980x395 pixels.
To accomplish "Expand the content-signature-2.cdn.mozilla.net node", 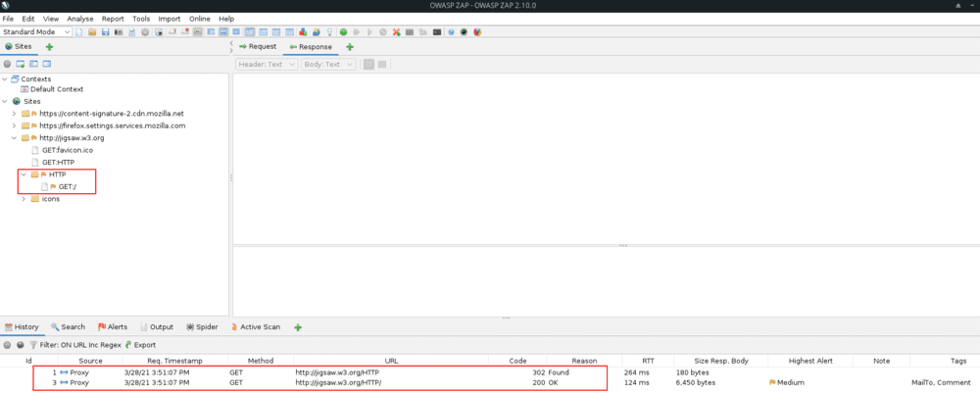I will point(15,114).
